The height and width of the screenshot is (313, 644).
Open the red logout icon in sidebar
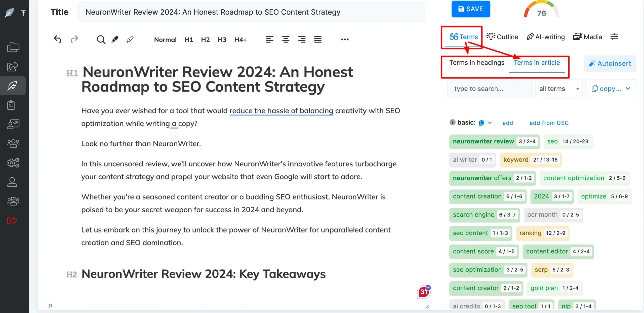pos(12,221)
